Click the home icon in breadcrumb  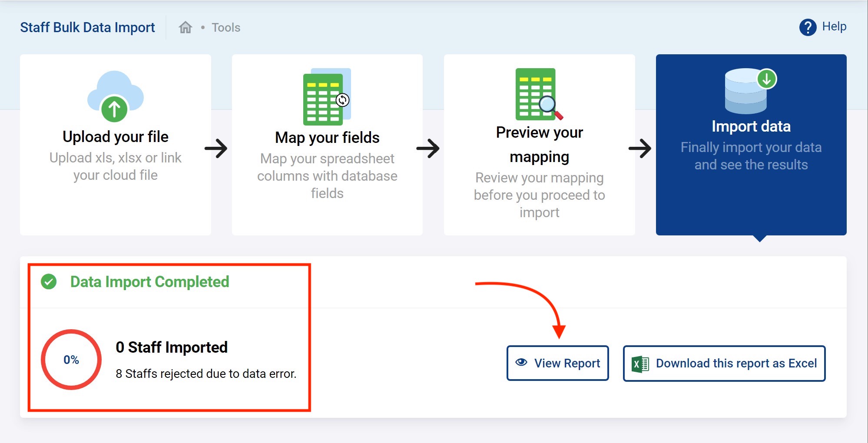click(186, 27)
